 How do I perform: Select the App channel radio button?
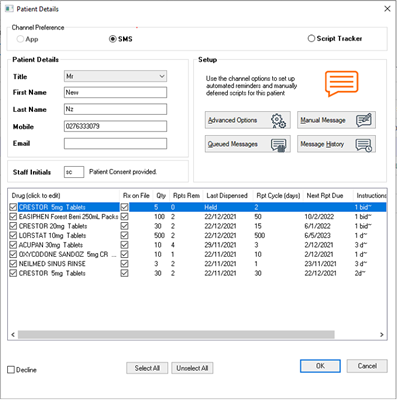point(20,39)
